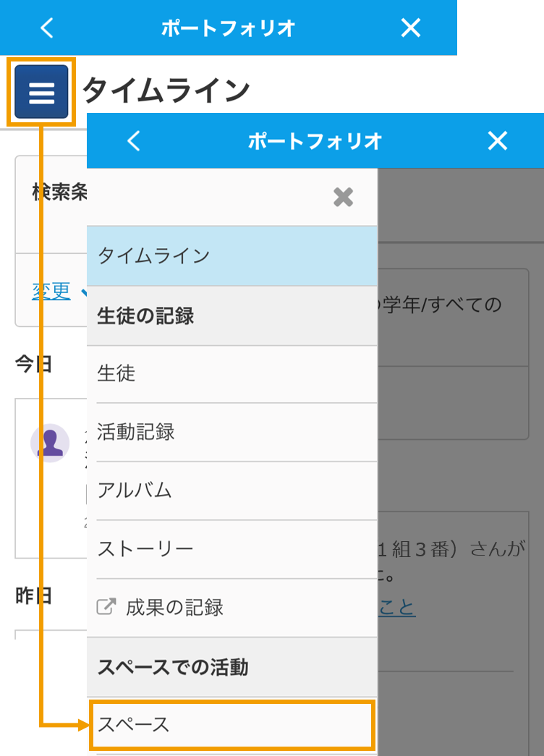Open ストーリー menu item
The height and width of the screenshot is (756, 544).
click(x=232, y=549)
